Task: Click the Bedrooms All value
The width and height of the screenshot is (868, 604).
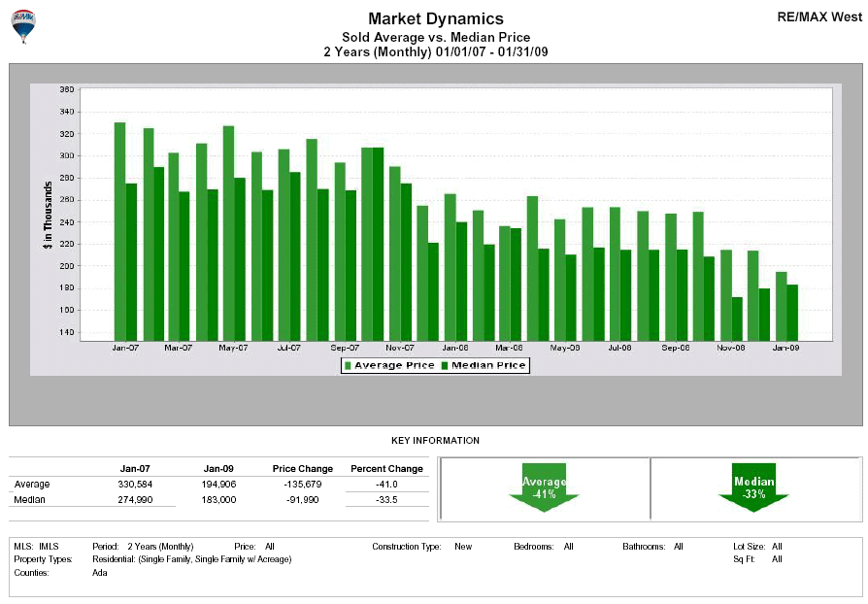Action: (x=569, y=547)
